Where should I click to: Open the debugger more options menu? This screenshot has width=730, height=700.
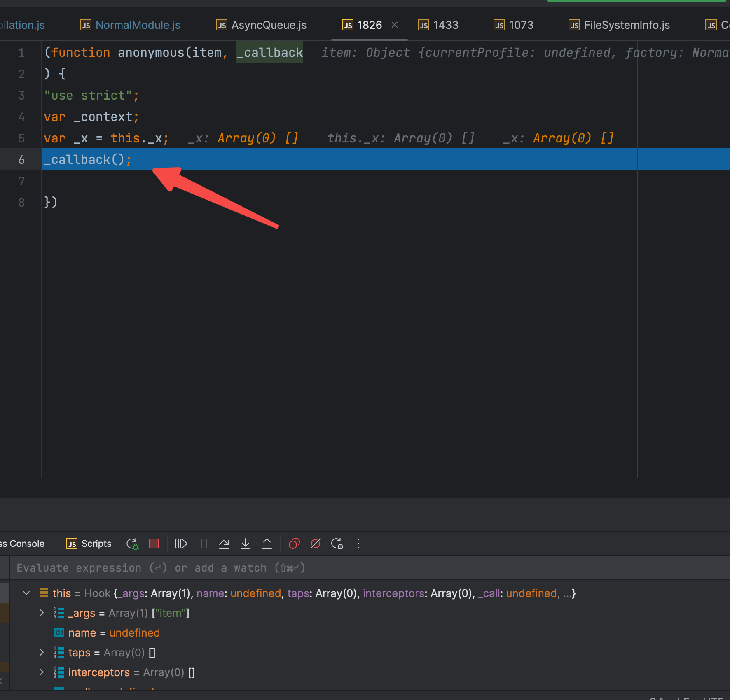tap(358, 544)
